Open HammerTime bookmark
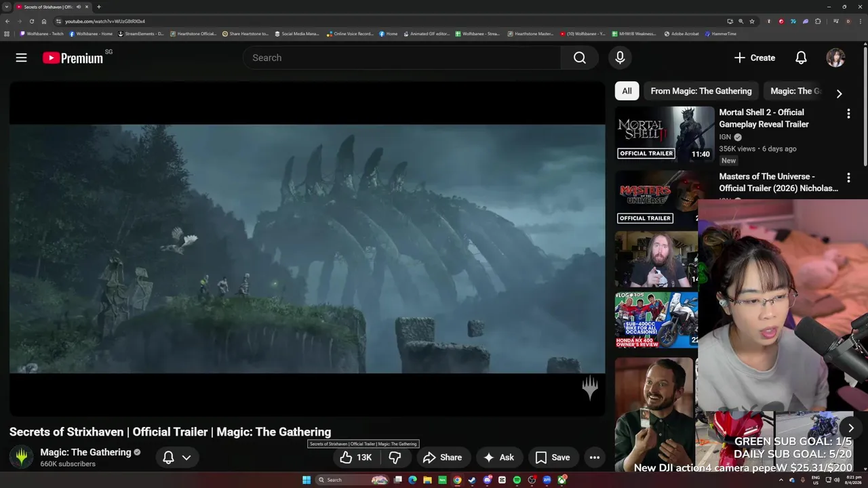The image size is (868, 488). [x=720, y=33]
